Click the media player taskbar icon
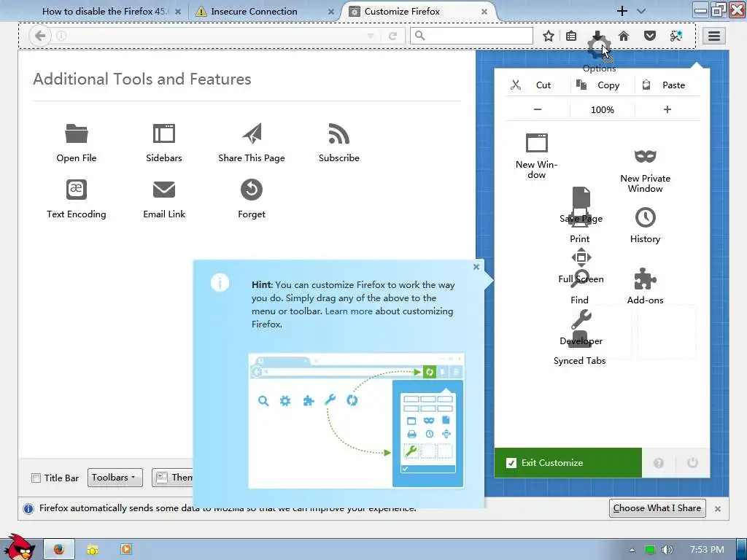747x560 pixels. pos(126,549)
